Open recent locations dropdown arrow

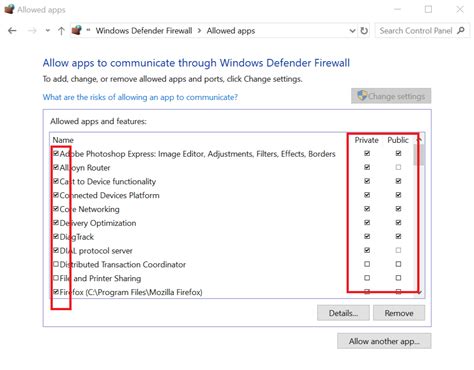(48, 31)
